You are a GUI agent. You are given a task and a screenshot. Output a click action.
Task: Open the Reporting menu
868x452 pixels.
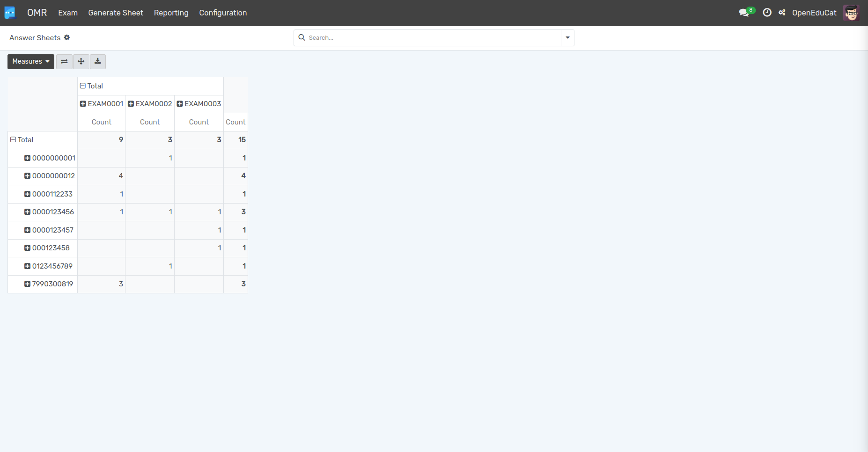[171, 13]
